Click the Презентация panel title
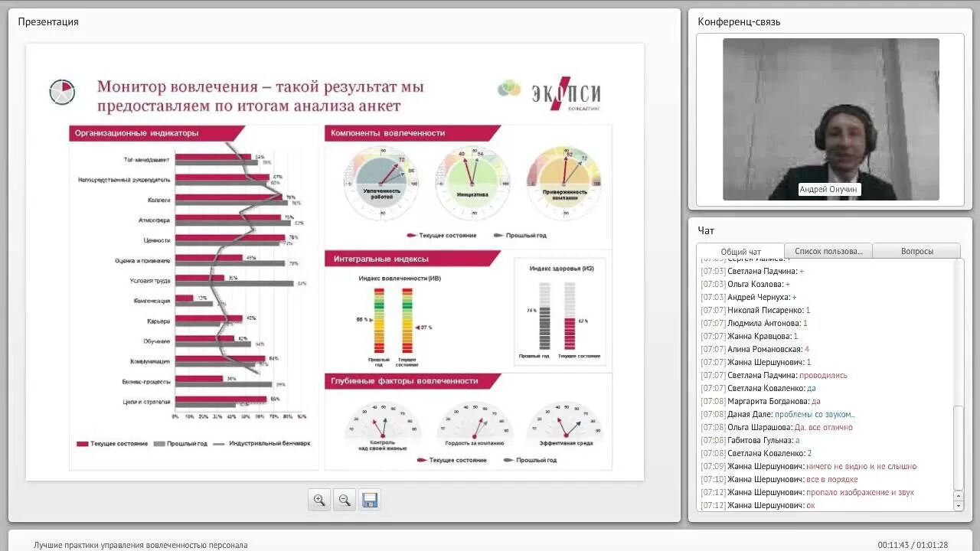The height and width of the screenshot is (551, 980). point(48,21)
